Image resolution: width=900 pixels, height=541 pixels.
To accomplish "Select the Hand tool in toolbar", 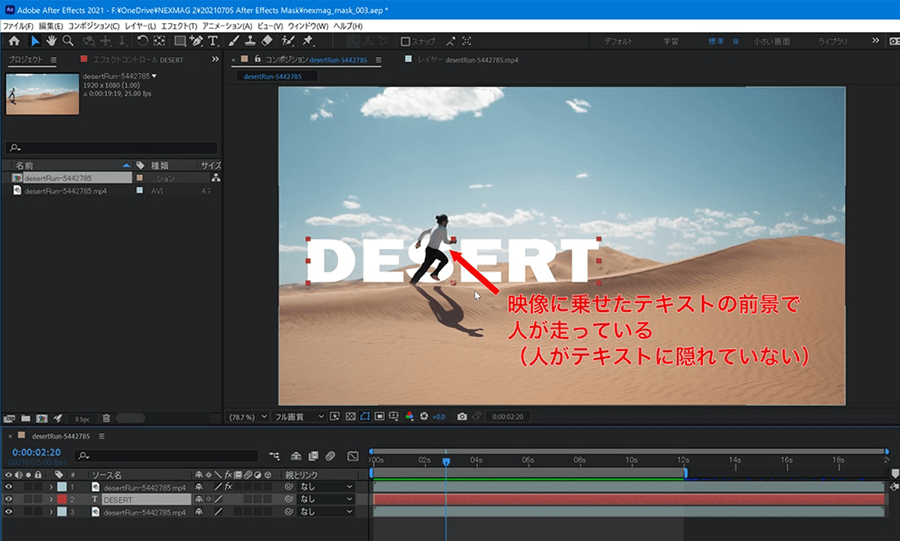I will click(51, 41).
